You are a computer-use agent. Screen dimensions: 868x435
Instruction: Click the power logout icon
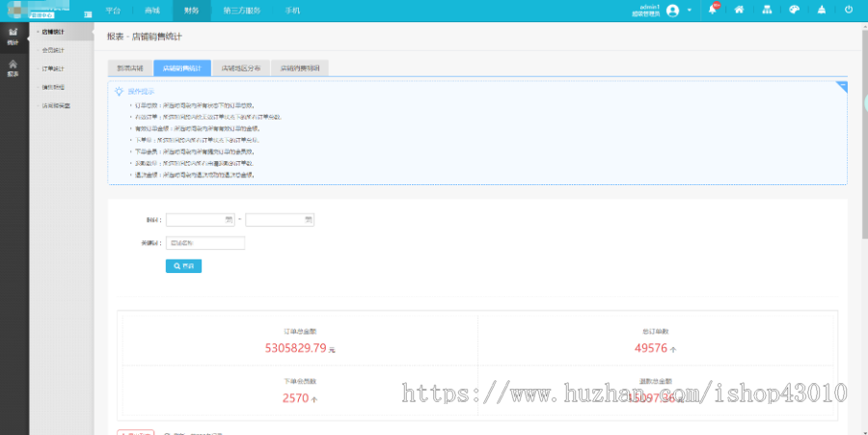(849, 10)
